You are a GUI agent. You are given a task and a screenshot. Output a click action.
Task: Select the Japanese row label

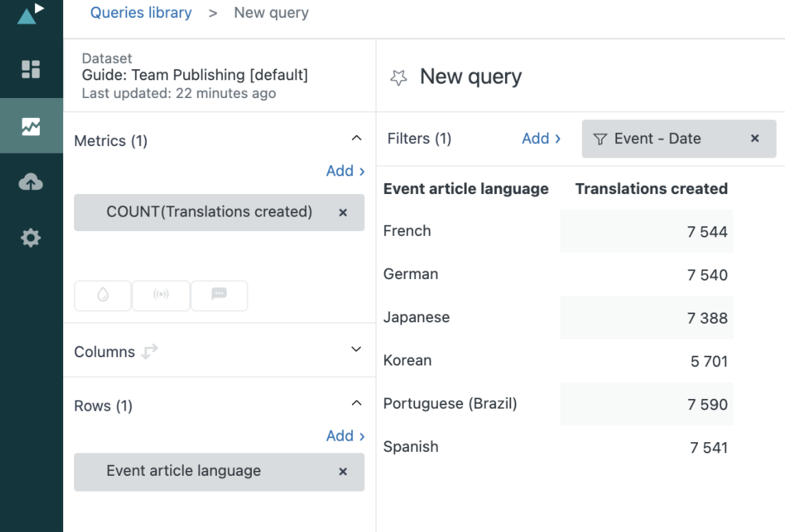coord(417,317)
